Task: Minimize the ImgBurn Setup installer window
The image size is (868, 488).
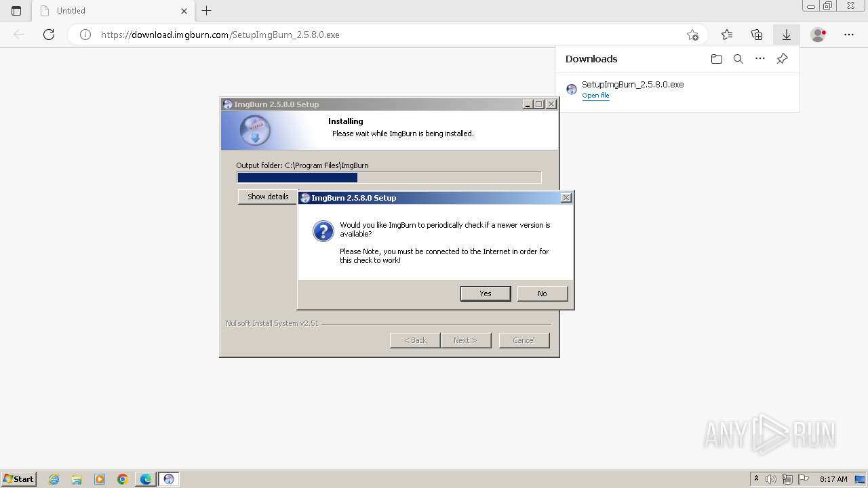Action: click(528, 104)
